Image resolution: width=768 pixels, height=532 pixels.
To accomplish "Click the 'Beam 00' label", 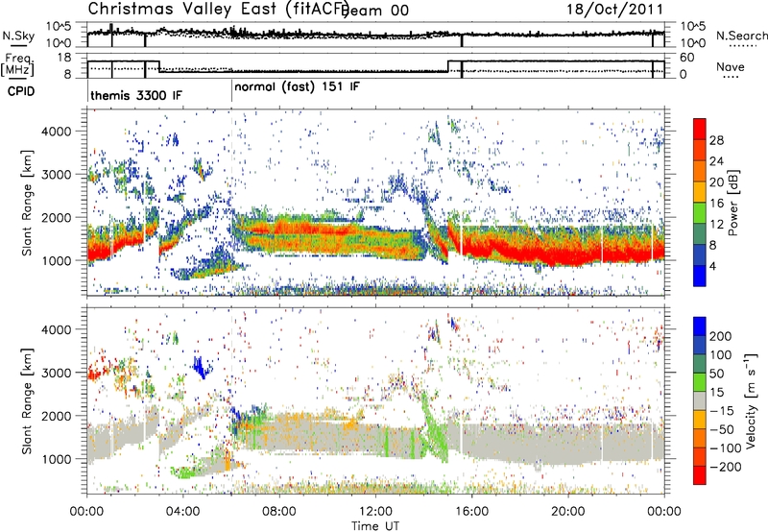I will coord(374,11).
